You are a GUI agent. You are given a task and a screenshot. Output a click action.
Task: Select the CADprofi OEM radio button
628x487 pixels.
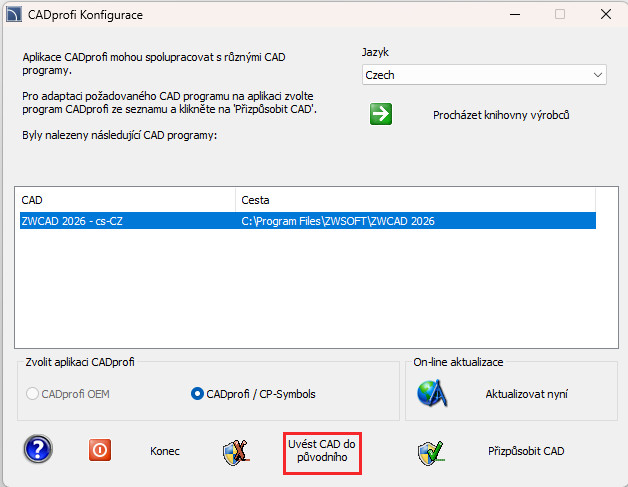pos(32,394)
